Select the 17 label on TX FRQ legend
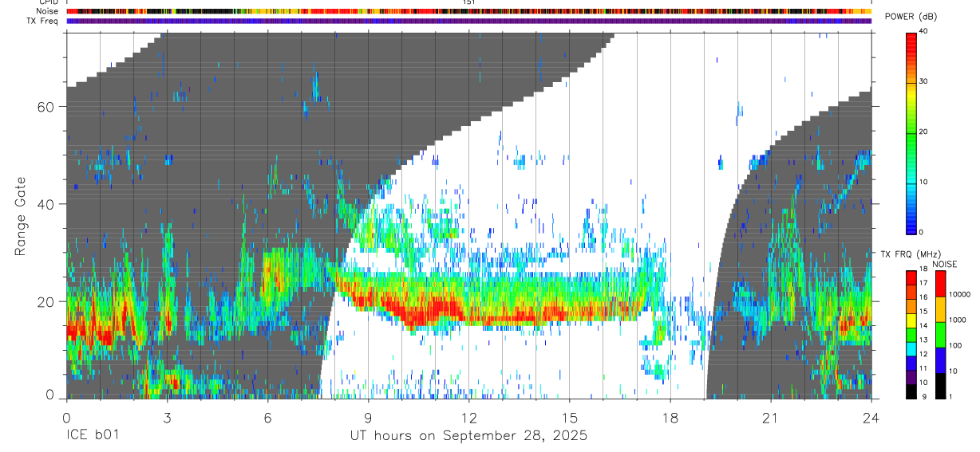Image resolution: width=980 pixels, height=452 pixels. click(925, 283)
